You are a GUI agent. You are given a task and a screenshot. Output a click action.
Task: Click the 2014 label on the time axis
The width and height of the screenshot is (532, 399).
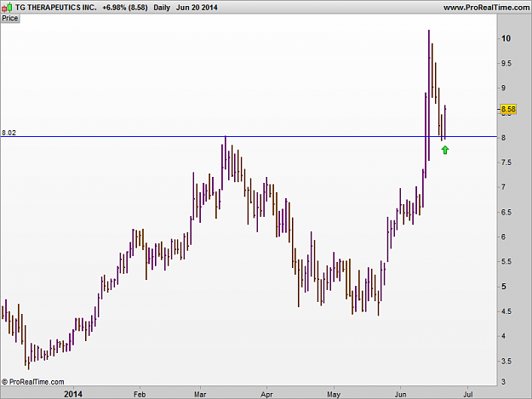click(73, 394)
